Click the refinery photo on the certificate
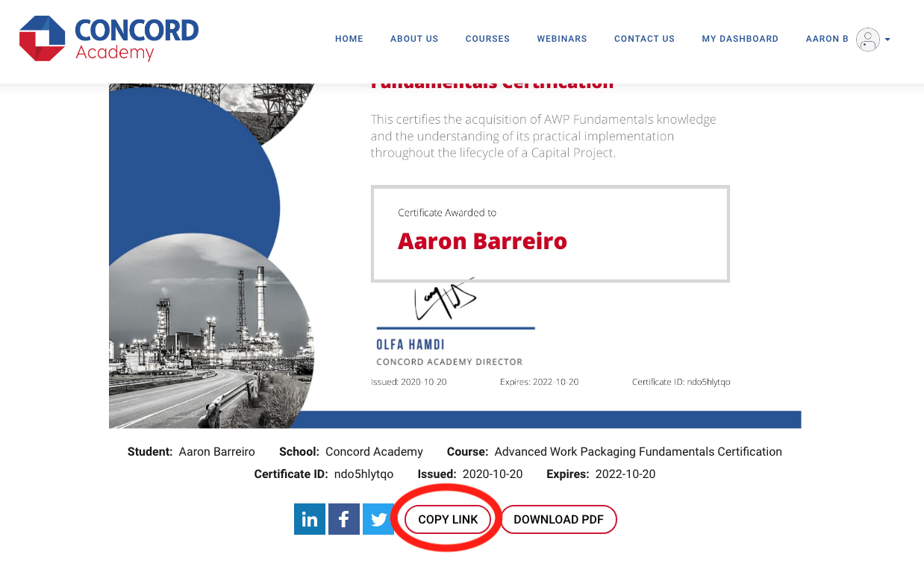Image resolution: width=924 pixels, height=575 pixels. tap(211, 330)
